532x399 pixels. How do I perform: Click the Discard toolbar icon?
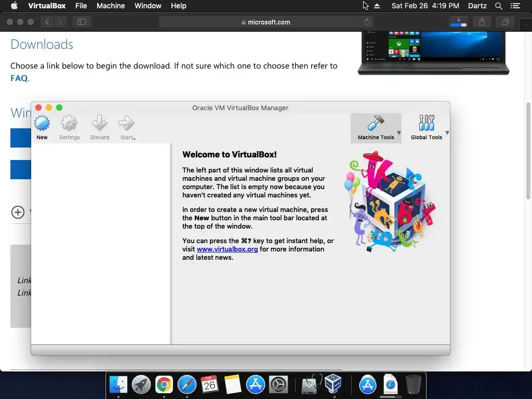coord(99,123)
